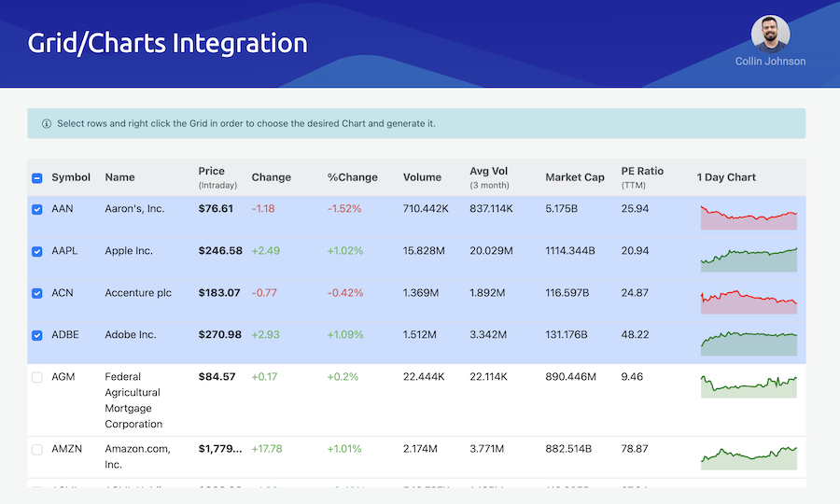Select the AMZN row checkbox

coord(37,449)
